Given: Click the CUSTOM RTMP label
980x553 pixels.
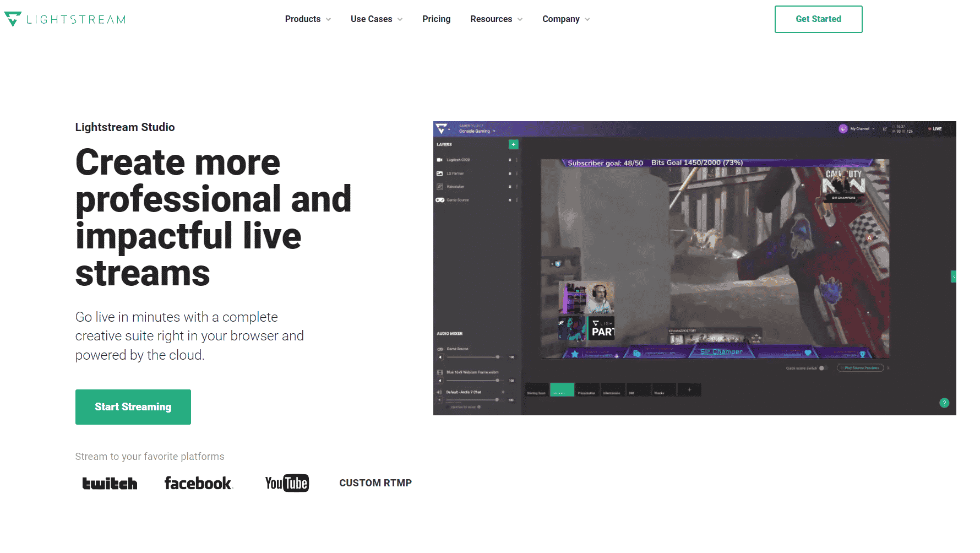Looking at the screenshot, I should pos(375,483).
